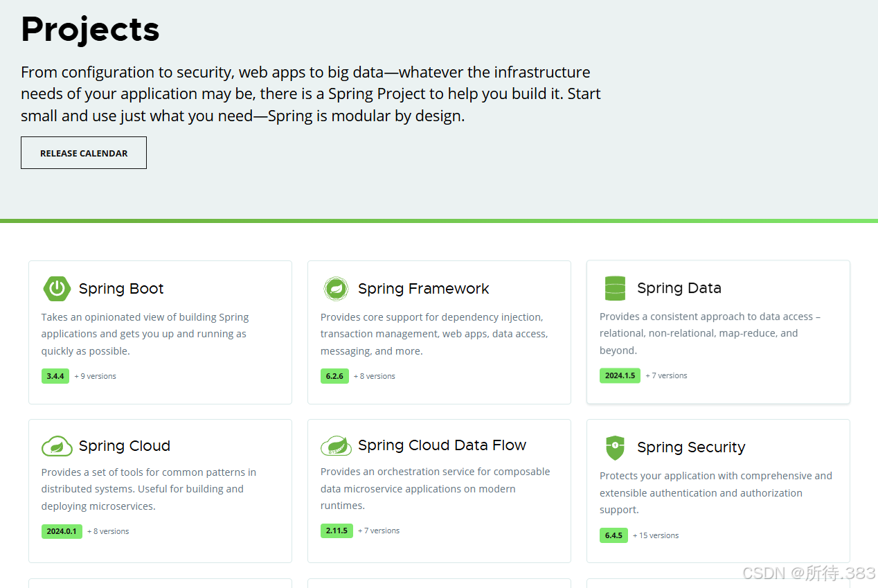Click the Spring Cloud cloud icon
Screen dimensions: 878x588
(57, 446)
